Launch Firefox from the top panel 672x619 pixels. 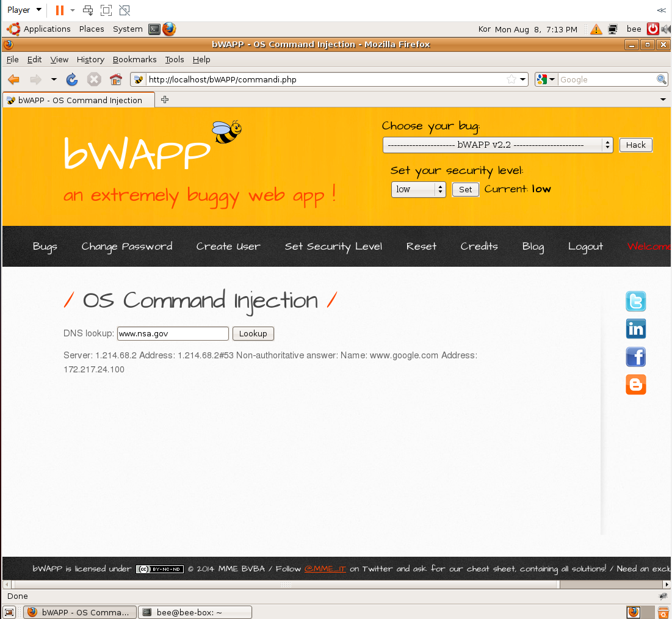pyautogui.click(x=169, y=29)
